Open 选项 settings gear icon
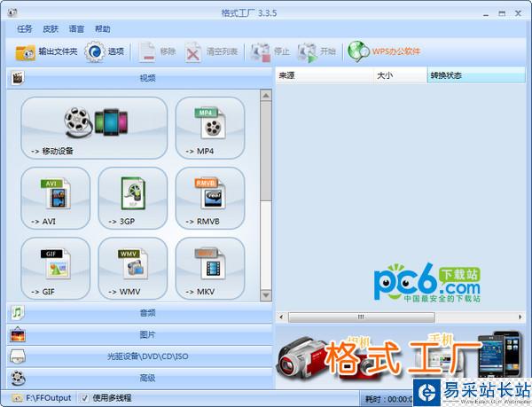The height and width of the screenshot is (407, 532). [x=95, y=52]
